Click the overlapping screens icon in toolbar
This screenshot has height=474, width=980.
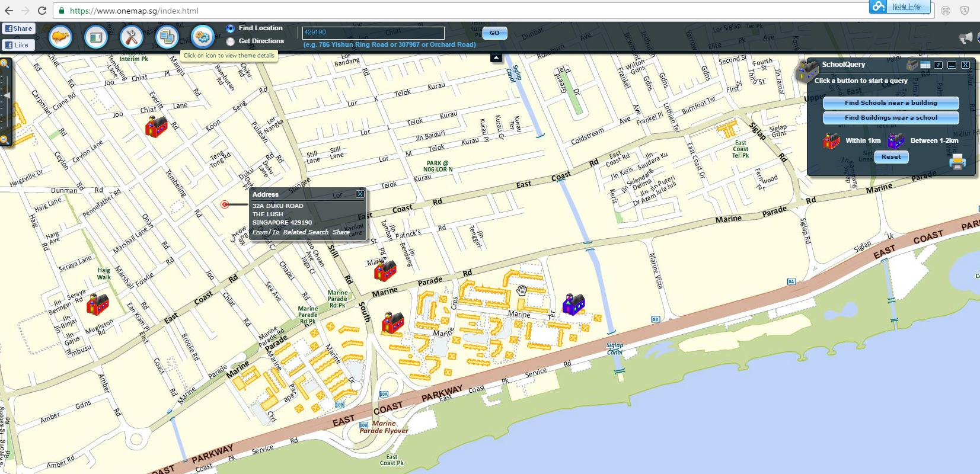click(x=167, y=37)
